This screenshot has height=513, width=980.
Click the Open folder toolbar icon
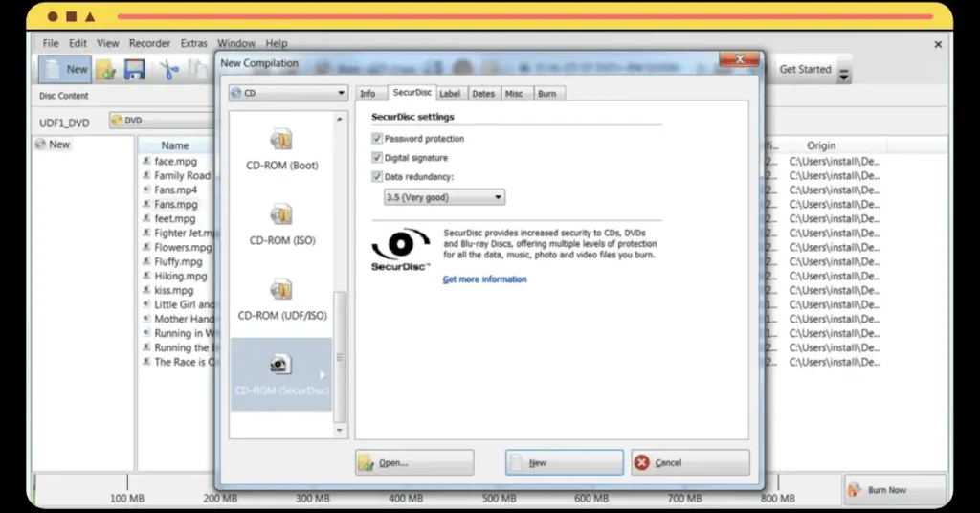(105, 70)
